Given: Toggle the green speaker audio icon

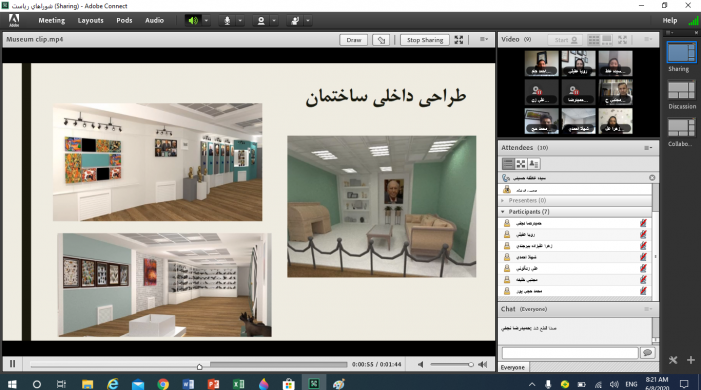Looking at the screenshot, I should pyautogui.click(x=193, y=21).
